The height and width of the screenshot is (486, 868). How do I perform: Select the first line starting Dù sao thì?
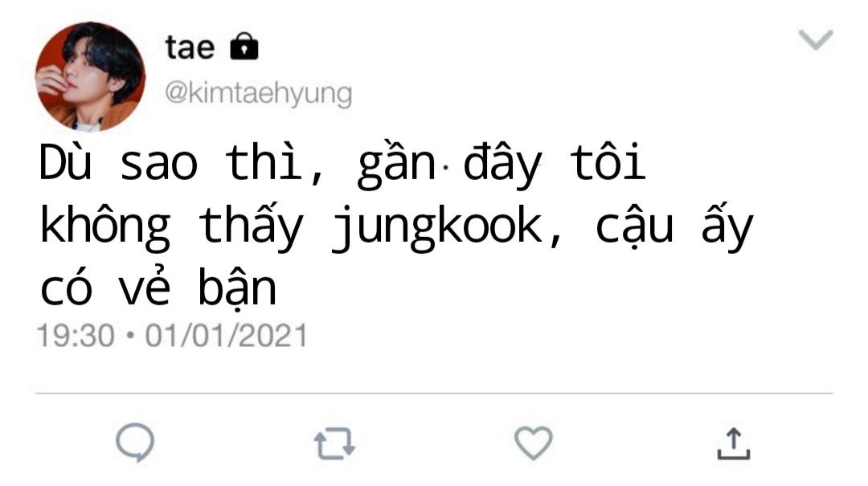(342, 165)
